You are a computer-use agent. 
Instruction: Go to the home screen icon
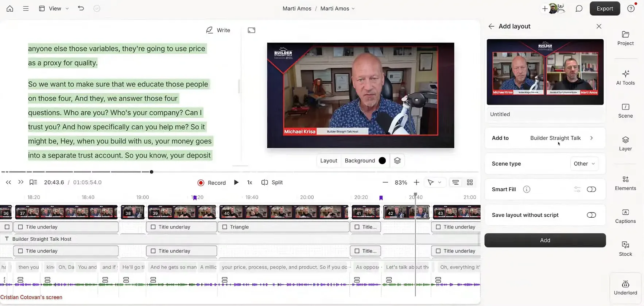pos(10,8)
